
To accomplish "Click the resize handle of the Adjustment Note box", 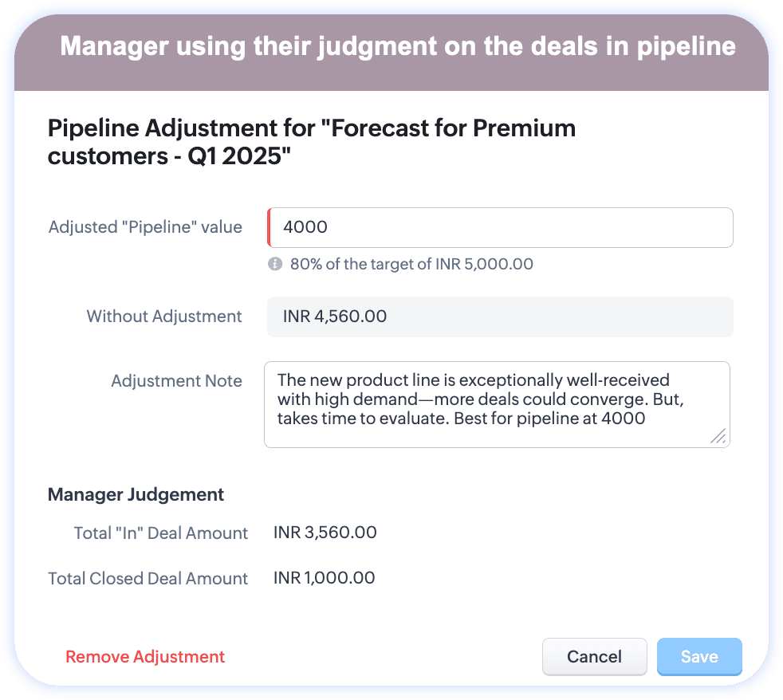I will (718, 435).
